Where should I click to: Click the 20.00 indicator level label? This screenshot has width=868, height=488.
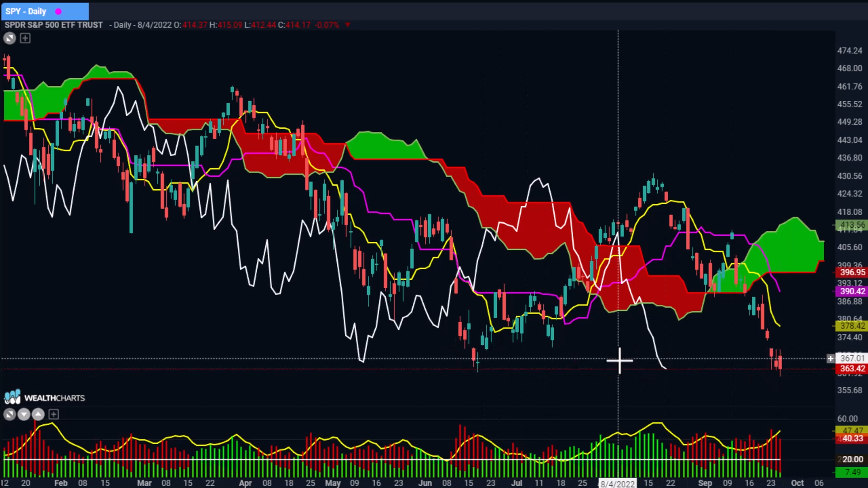click(852, 459)
